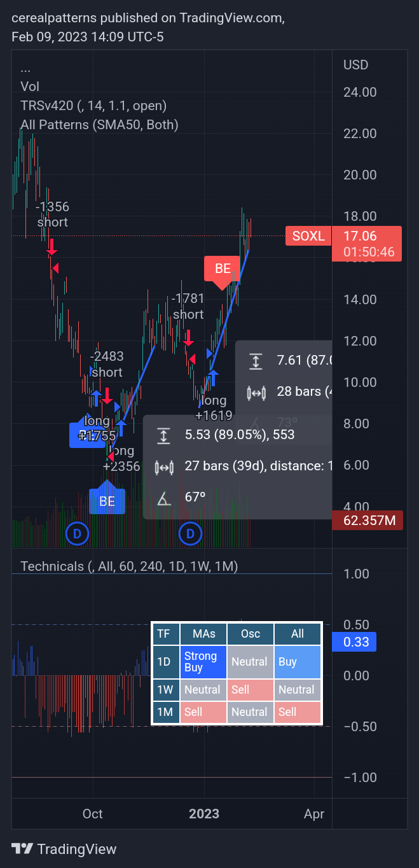Image resolution: width=419 pixels, height=868 pixels.
Task: Click the price range icon beside 7.61
Action: point(256,361)
